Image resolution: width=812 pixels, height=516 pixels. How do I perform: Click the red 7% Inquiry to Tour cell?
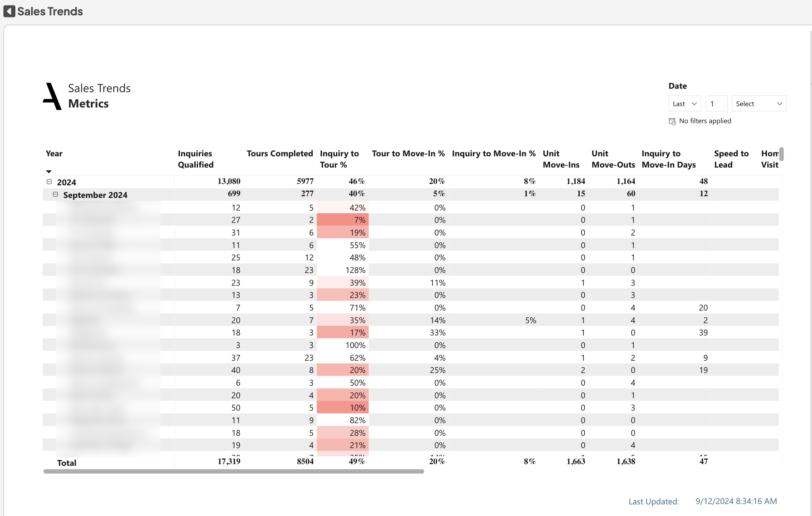point(342,220)
